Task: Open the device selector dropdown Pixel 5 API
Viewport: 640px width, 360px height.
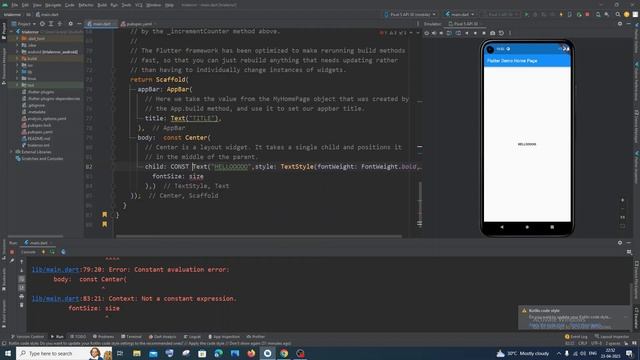Action: click(410, 14)
